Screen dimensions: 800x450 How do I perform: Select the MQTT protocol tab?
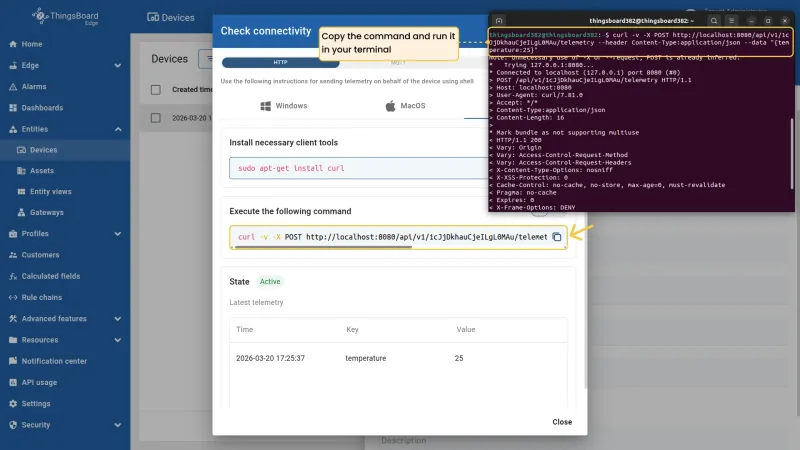(x=398, y=63)
